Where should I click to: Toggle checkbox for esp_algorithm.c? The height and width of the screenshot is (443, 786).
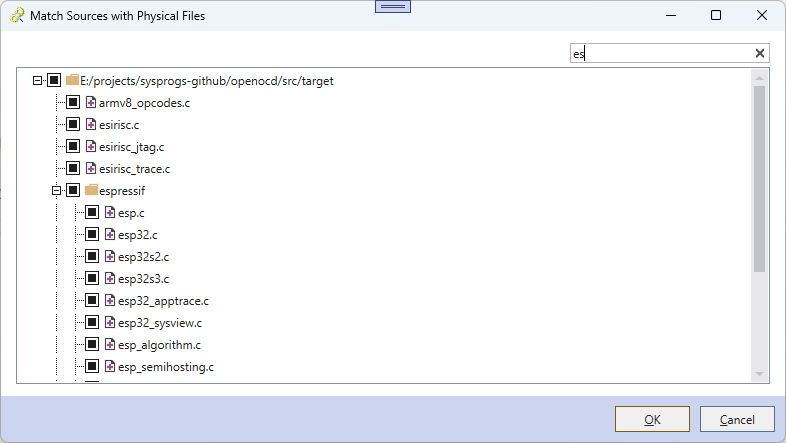pyautogui.click(x=92, y=345)
